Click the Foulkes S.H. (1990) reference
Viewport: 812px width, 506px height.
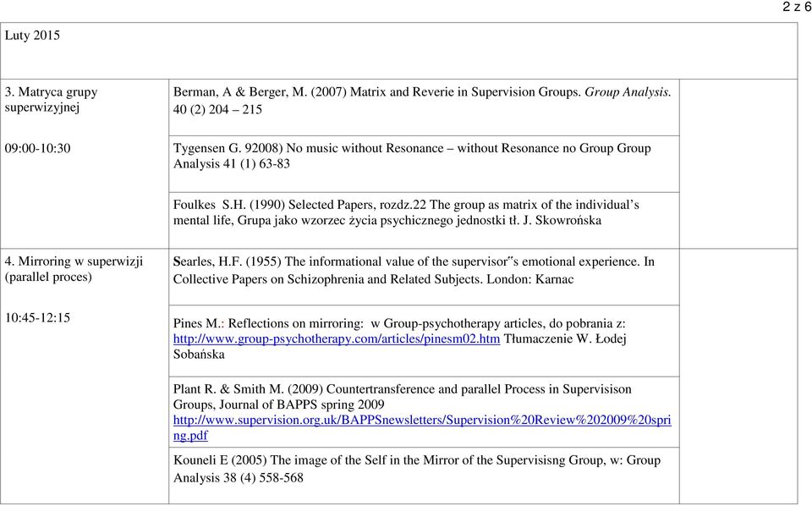click(406, 205)
